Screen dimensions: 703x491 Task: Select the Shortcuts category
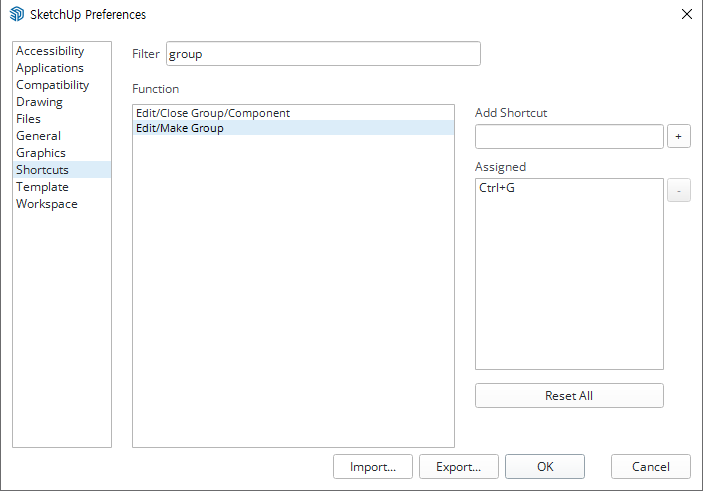(62, 170)
